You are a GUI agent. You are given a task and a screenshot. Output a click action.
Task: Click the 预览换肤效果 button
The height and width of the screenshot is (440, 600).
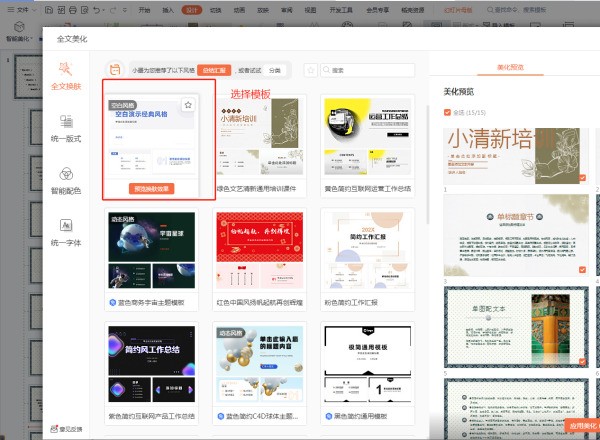click(158, 188)
